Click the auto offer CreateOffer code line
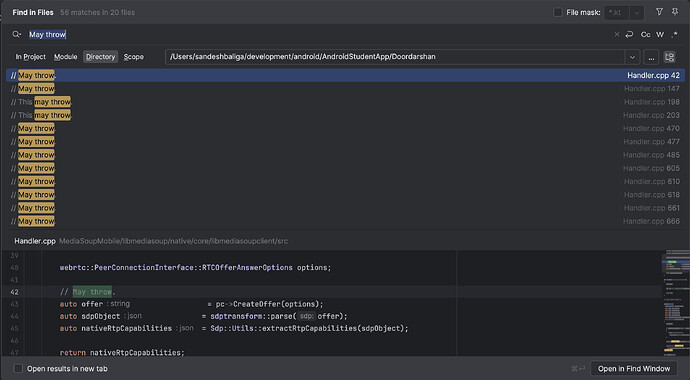The height and width of the screenshot is (380, 690). coord(191,304)
